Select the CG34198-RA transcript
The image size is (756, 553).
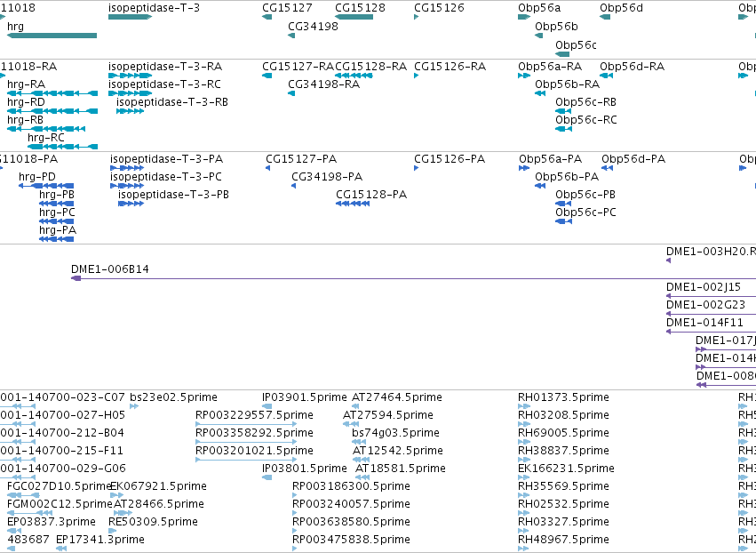click(291, 93)
